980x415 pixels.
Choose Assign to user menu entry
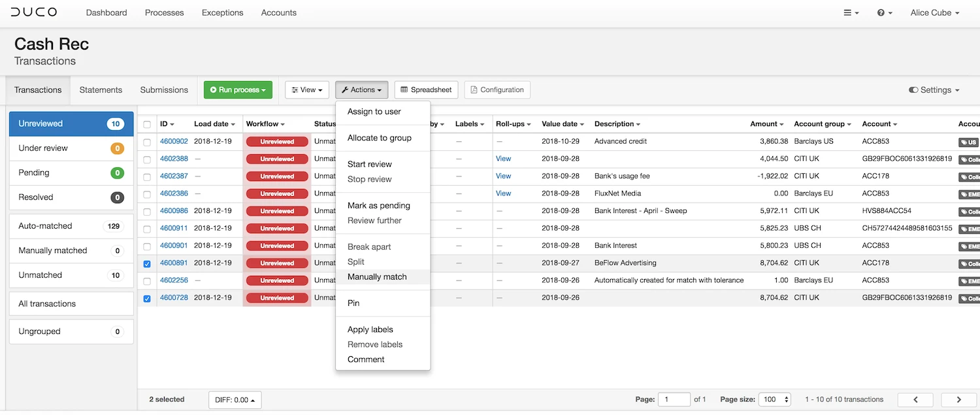(x=383, y=112)
